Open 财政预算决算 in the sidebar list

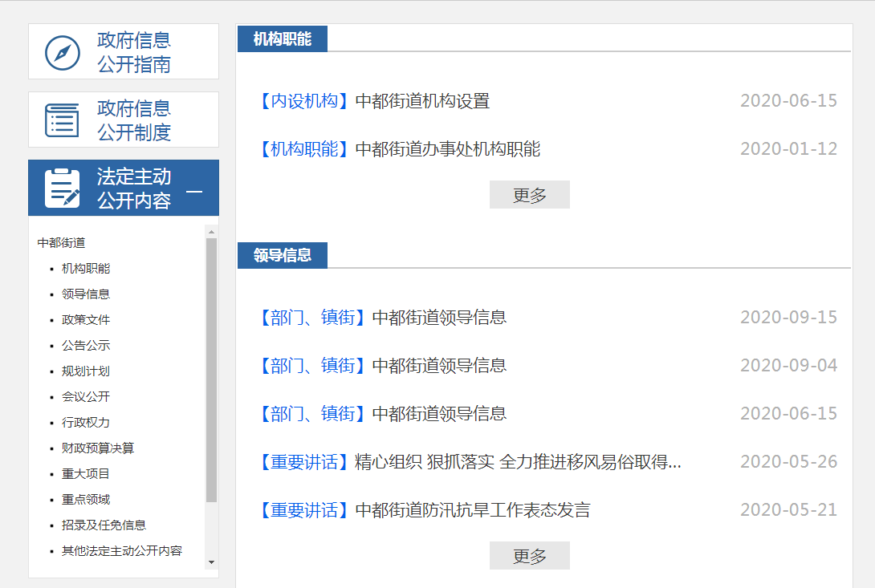[98, 448]
